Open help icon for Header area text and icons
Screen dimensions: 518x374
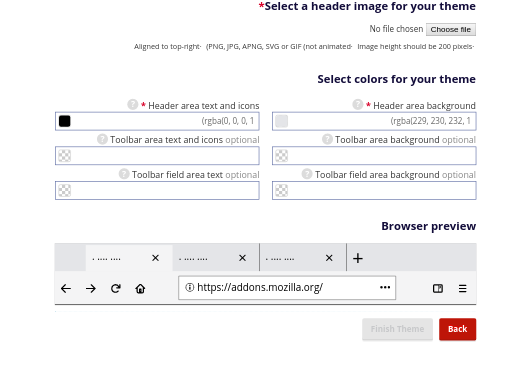[x=133, y=105]
